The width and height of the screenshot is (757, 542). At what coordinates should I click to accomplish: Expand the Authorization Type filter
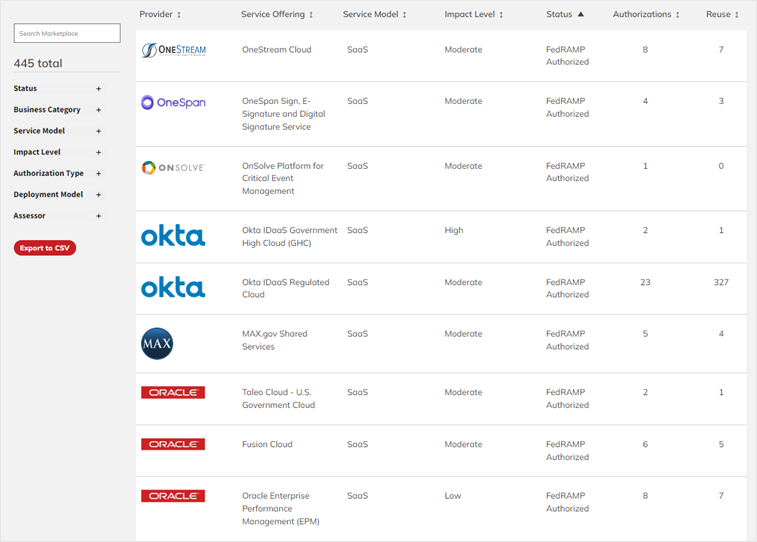98,174
